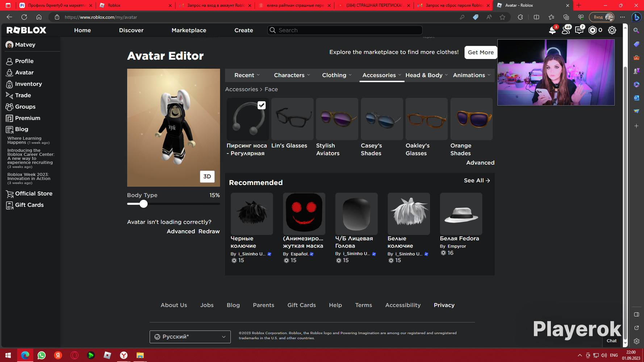This screenshot has height=362, width=644.
Task: Open WhatsApp from the taskbar
Action: point(42,355)
